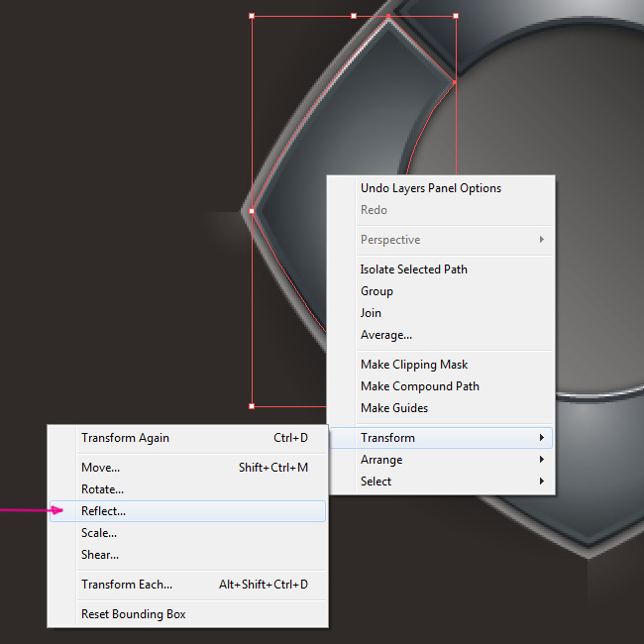Select Make Compound Path
The width and height of the screenshot is (644, 644).
click(x=420, y=386)
